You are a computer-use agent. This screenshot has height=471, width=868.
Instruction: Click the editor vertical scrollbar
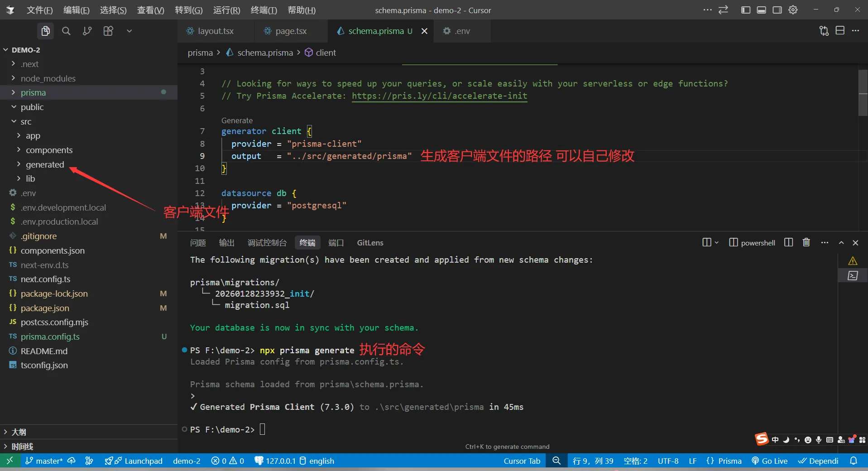(863, 93)
